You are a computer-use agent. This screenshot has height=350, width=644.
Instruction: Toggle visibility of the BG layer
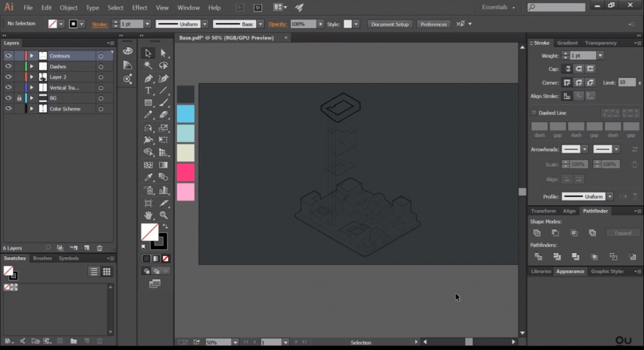[7, 98]
